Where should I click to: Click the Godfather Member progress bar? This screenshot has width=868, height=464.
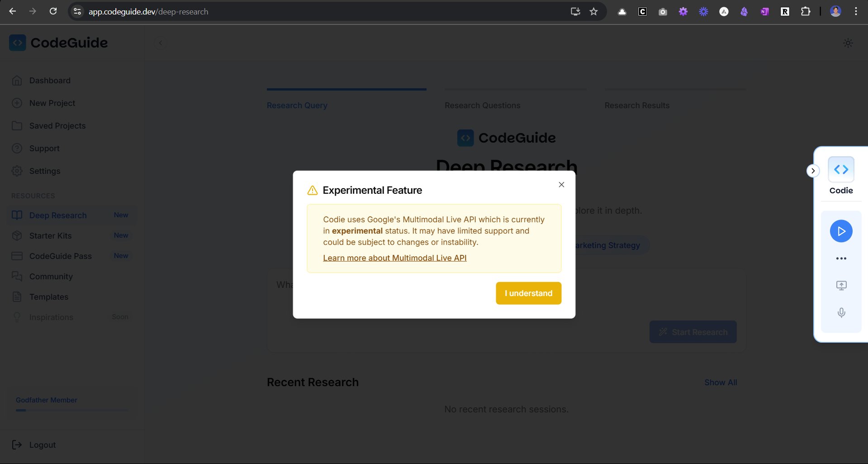click(x=72, y=411)
